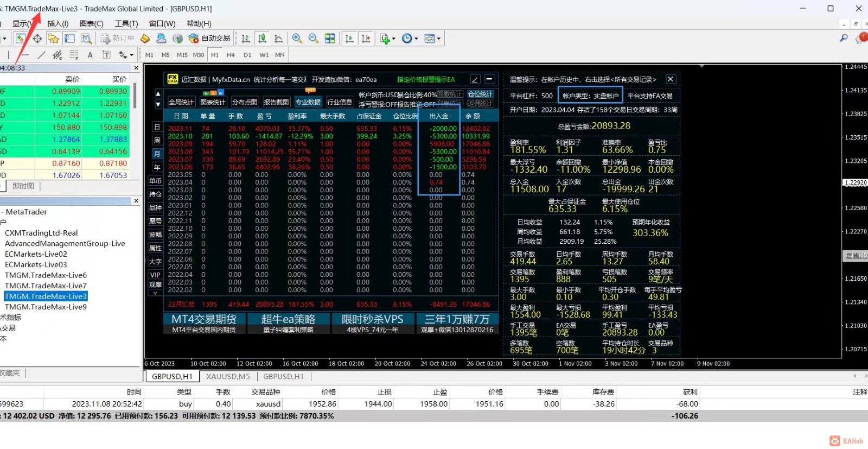Click the 分布点图 button
The height and width of the screenshot is (449, 868).
click(244, 102)
